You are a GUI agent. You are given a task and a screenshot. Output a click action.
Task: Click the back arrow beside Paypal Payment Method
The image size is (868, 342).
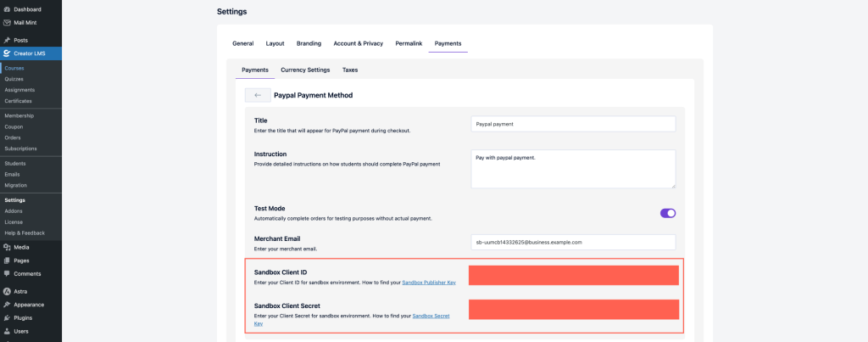(x=258, y=95)
